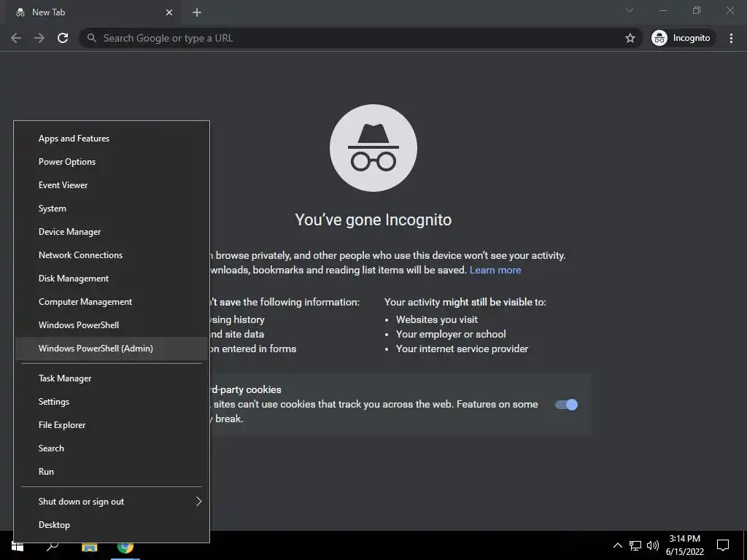Open the Run dialog entry
Viewport: 747px width, 560px height.
point(112,472)
